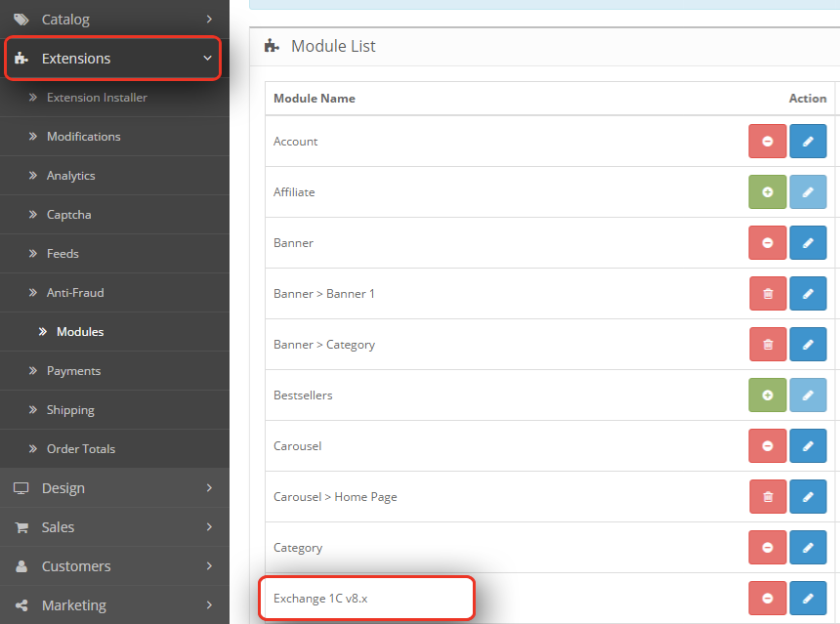The image size is (840, 624).
Task: Edit the Account module
Action: click(808, 142)
